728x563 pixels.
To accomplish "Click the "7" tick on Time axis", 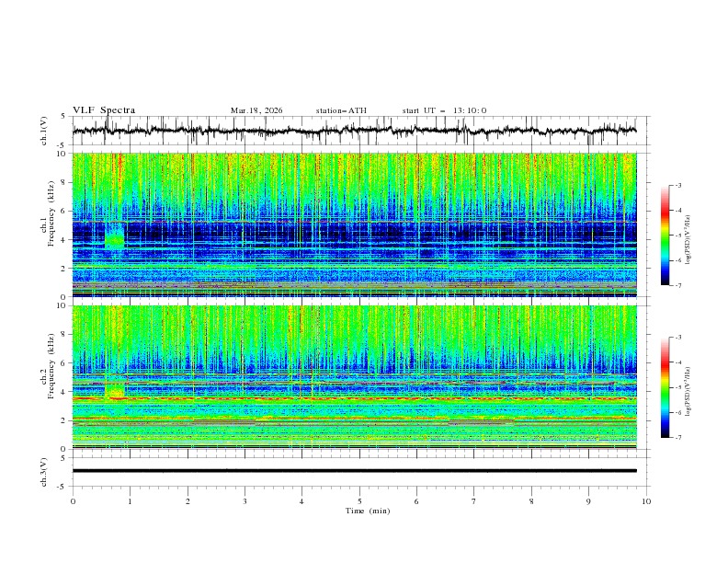I will (x=474, y=501).
